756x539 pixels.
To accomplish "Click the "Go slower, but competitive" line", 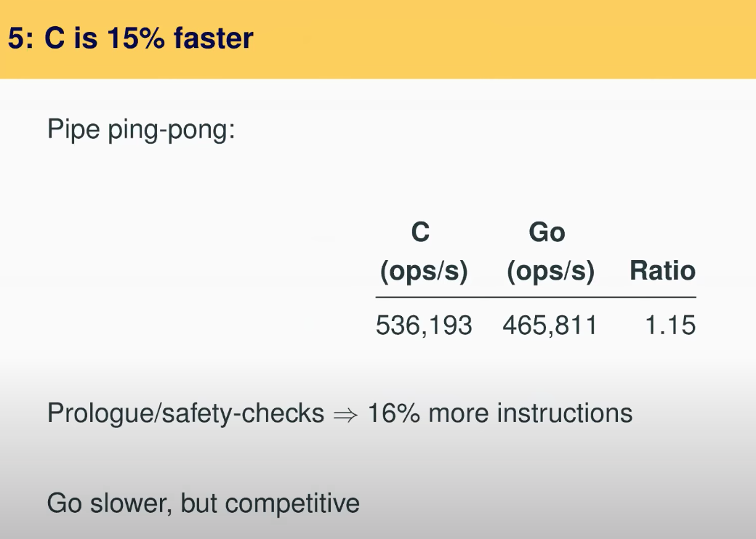I will click(204, 503).
